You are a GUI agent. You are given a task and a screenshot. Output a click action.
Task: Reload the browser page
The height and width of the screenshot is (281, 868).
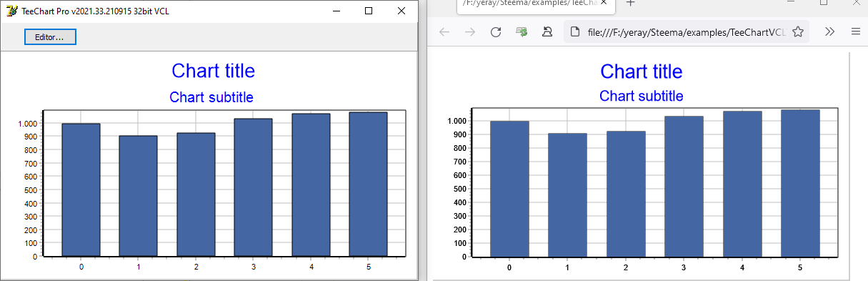tap(495, 32)
